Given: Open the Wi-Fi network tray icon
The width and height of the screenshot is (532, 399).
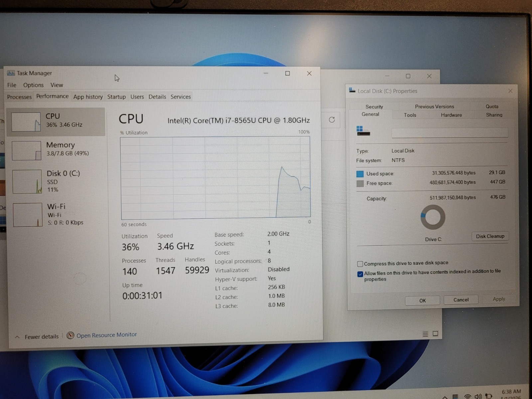Looking at the screenshot, I should click(467, 396).
